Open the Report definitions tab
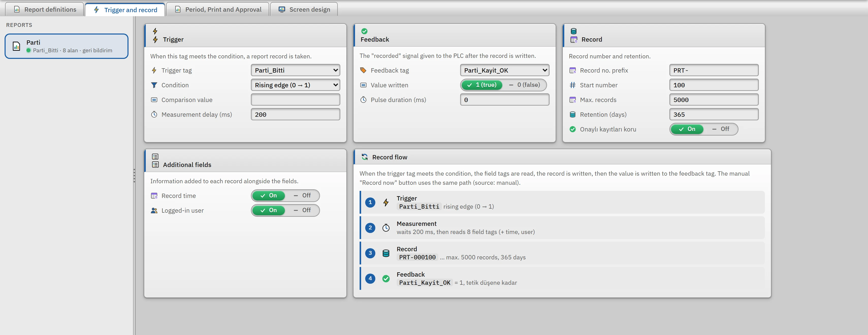The image size is (868, 335). pyautogui.click(x=45, y=9)
